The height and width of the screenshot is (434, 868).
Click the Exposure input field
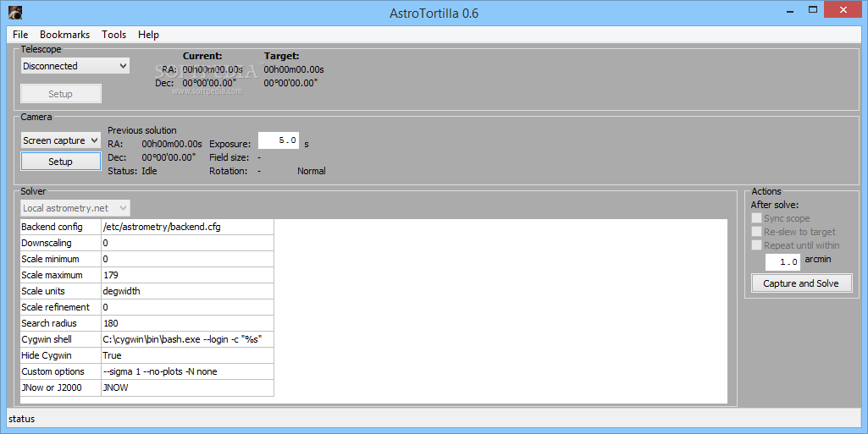[279, 140]
